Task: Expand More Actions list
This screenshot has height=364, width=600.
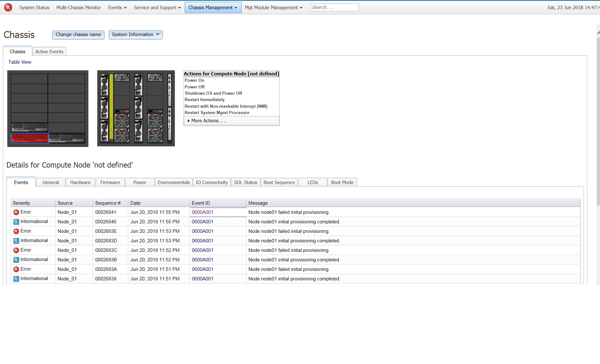Action: click(232, 121)
